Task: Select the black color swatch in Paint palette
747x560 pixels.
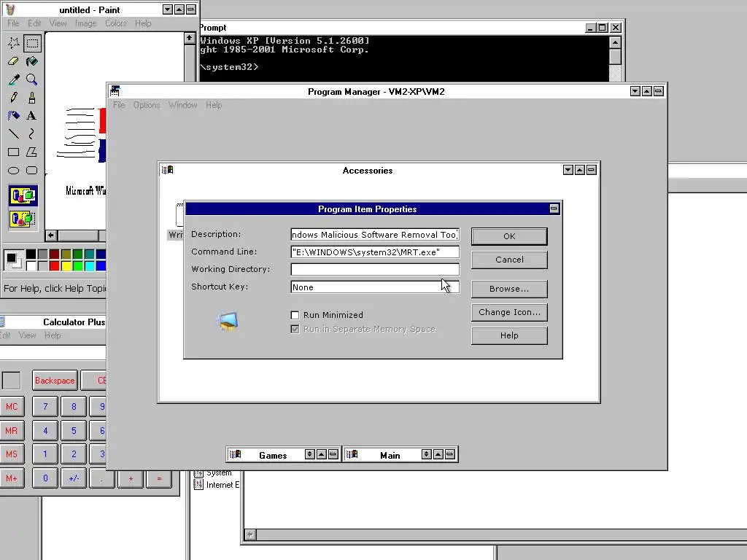Action: 31,254
